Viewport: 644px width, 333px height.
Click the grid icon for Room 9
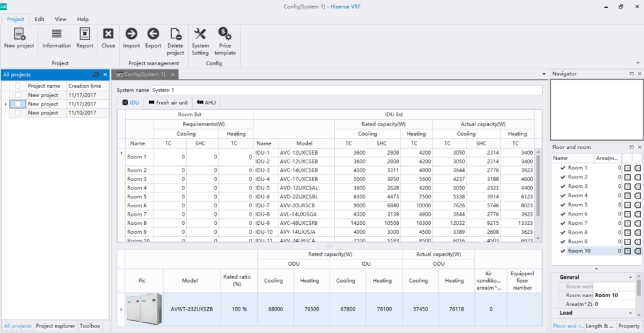tap(628, 241)
